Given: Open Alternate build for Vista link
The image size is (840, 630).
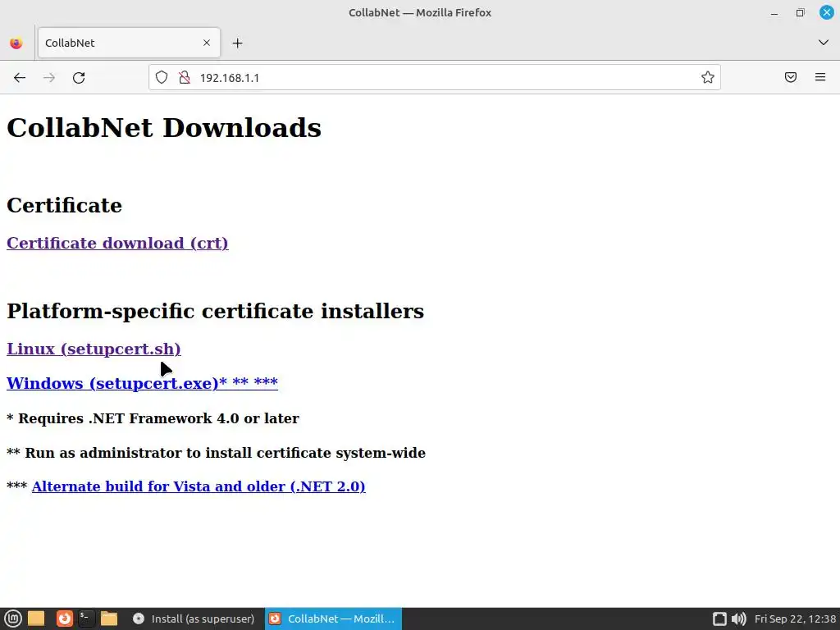Looking at the screenshot, I should point(199,486).
